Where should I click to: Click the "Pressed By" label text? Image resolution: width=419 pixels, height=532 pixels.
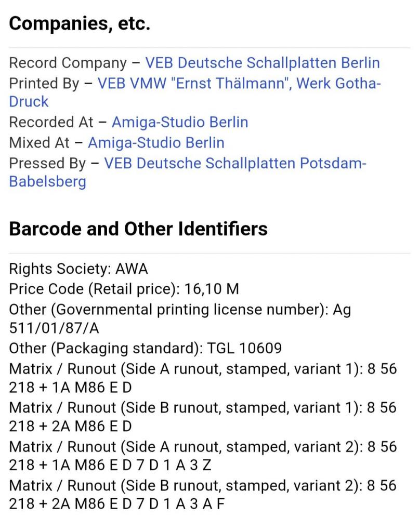(x=47, y=163)
